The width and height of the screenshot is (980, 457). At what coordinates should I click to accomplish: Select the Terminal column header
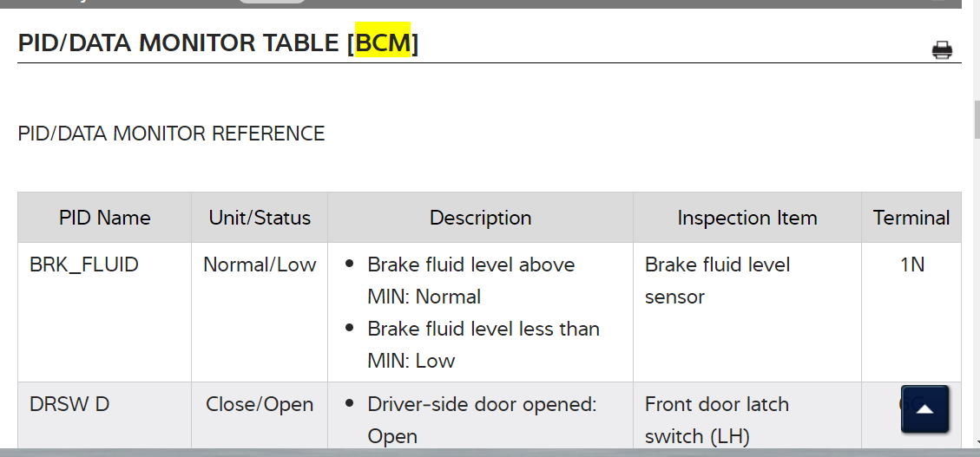point(911,218)
